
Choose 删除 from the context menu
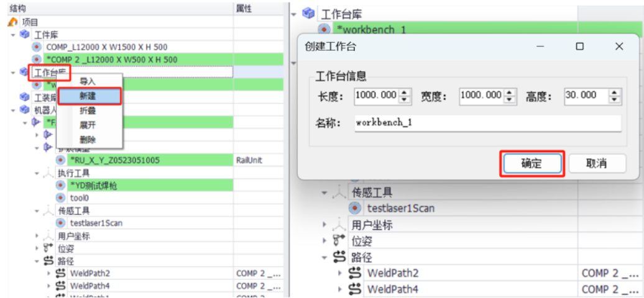pos(88,140)
